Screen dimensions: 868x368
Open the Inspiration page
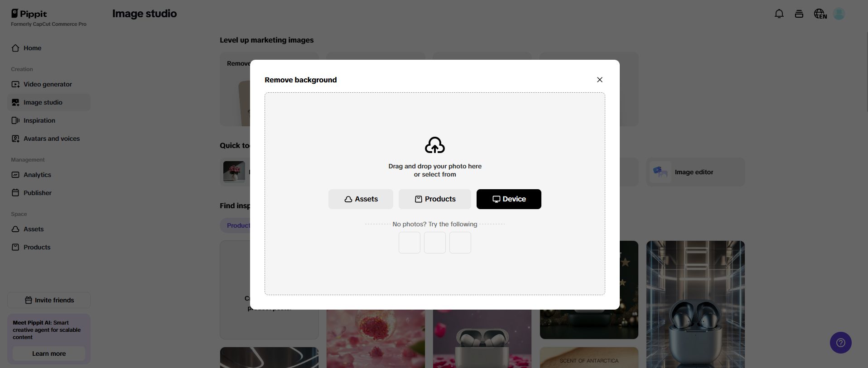tap(49, 120)
